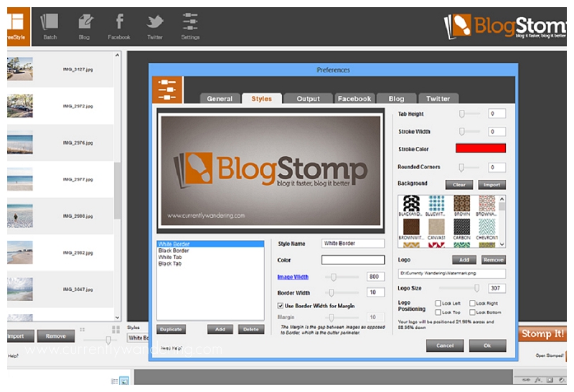Select the BROWNWIT background pattern
The height and width of the screenshot is (392, 574).
click(411, 229)
